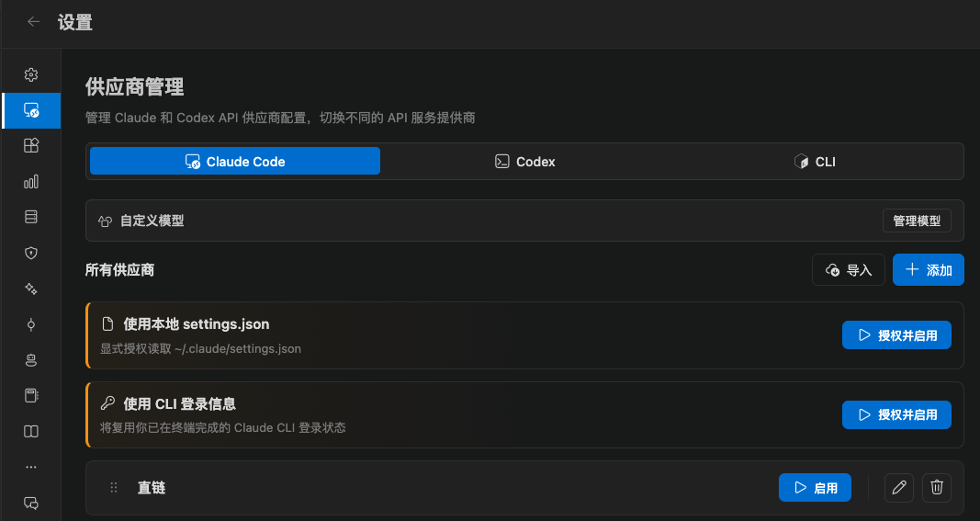Open the bar chart usage sidebar icon

click(x=31, y=181)
